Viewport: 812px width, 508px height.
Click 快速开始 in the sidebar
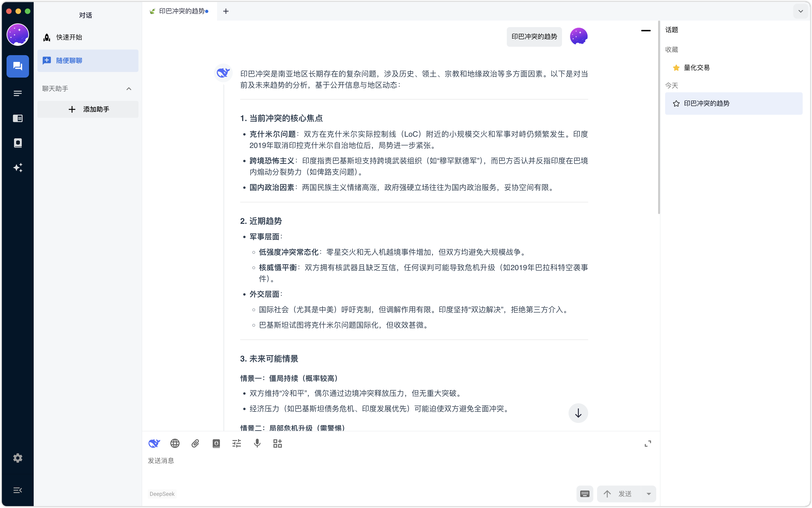pos(69,37)
